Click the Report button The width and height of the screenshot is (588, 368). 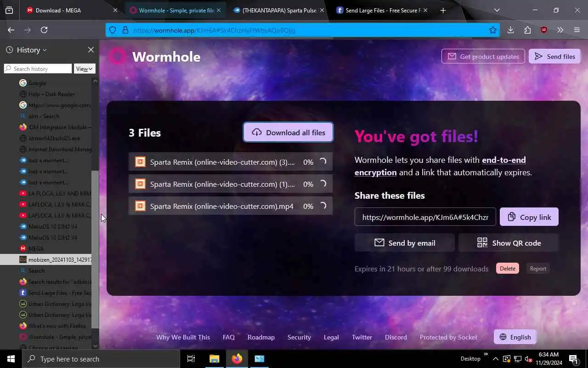pos(538,269)
